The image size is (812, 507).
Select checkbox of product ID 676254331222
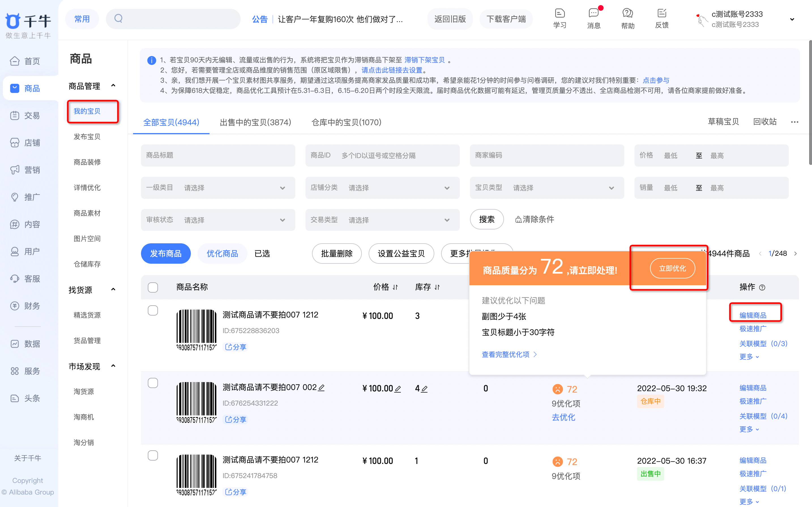[153, 383]
